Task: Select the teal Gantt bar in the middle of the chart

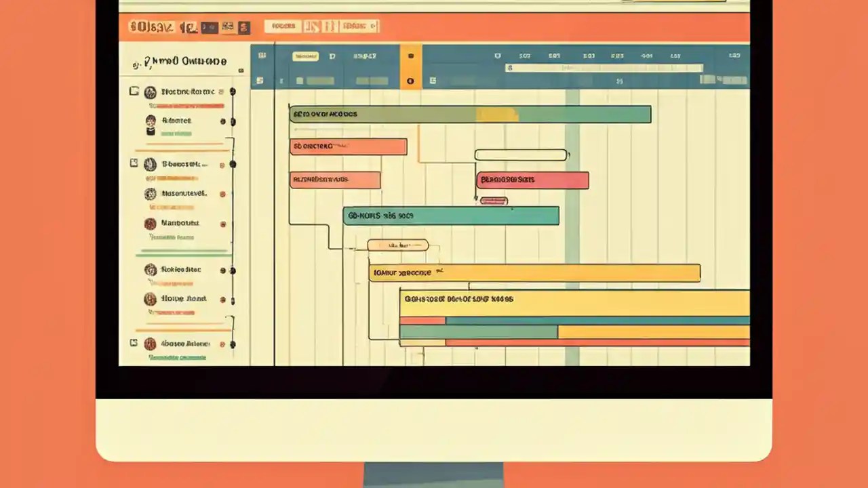Action: [x=451, y=216]
